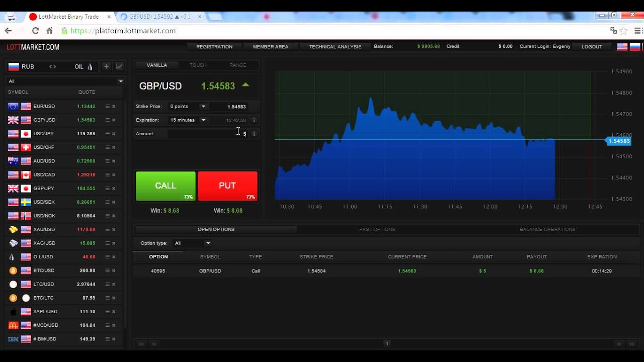Viewport: 644px width, 362px height.
Task: Click the LOTTMARKET.COM logo
Action: [33, 47]
